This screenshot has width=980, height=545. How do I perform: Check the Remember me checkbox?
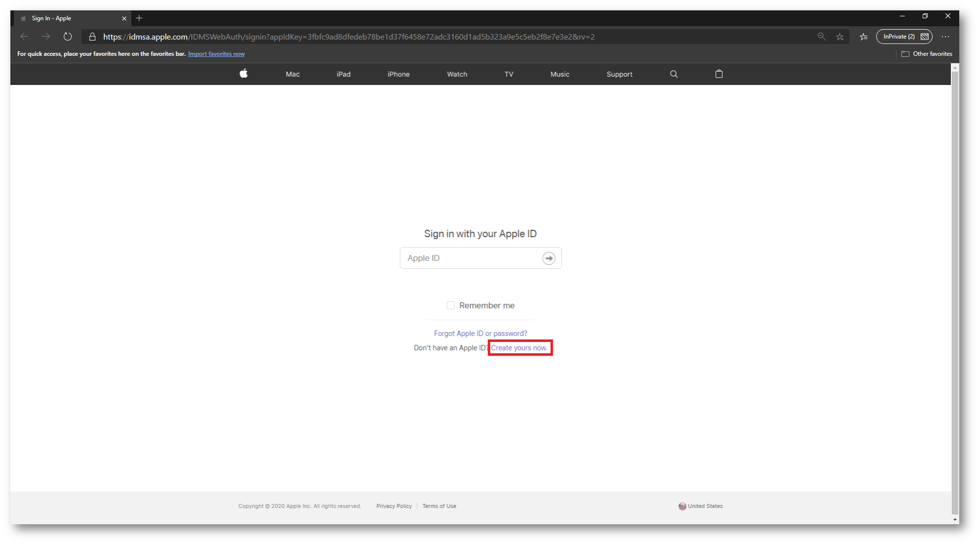coord(450,305)
